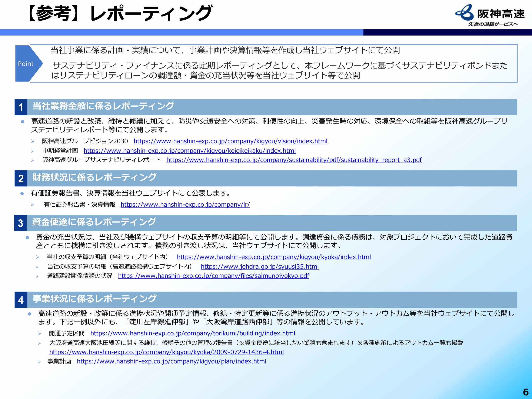Open the 阪神高速グループビジョン2030 vision link
This screenshot has height=399, width=532.
[x=230, y=141]
